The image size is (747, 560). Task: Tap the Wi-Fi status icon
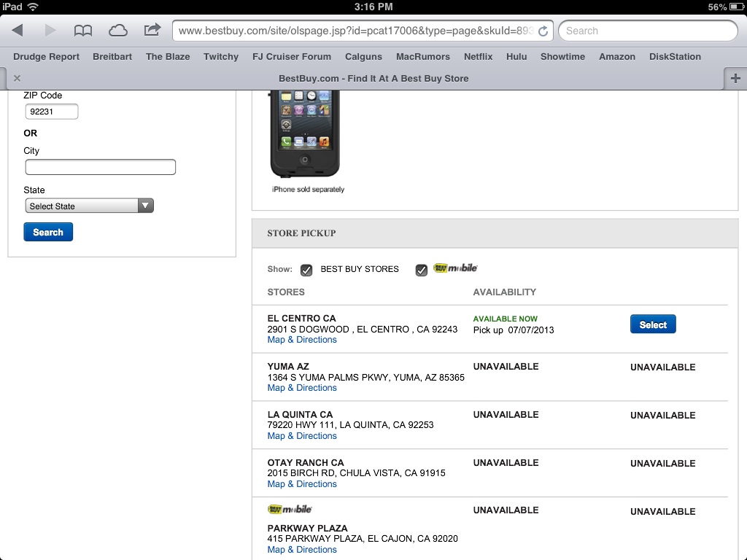click(x=33, y=7)
